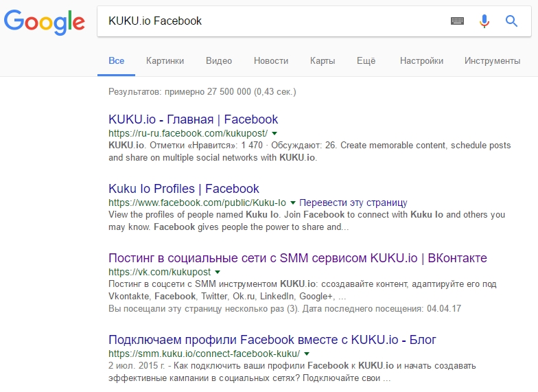This screenshot has height=392, width=538.
Task: Open result KUKU.io - Главная | Facebook
Action: click(194, 119)
